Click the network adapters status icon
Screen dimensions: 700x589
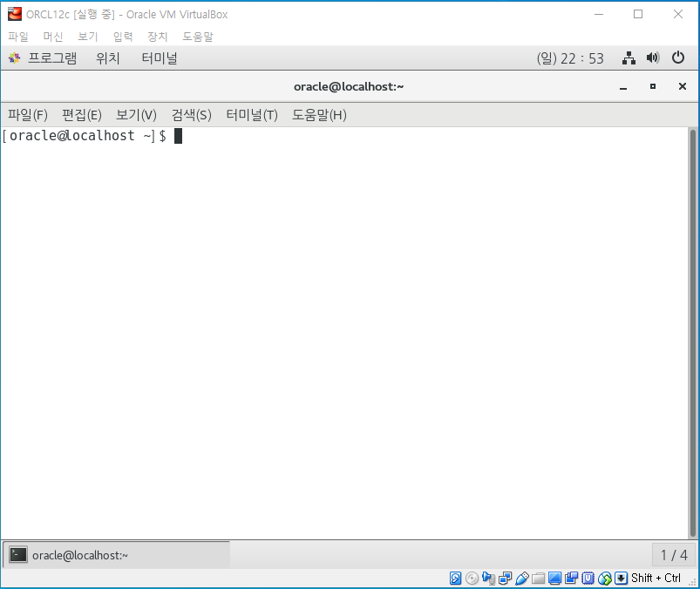[506, 579]
